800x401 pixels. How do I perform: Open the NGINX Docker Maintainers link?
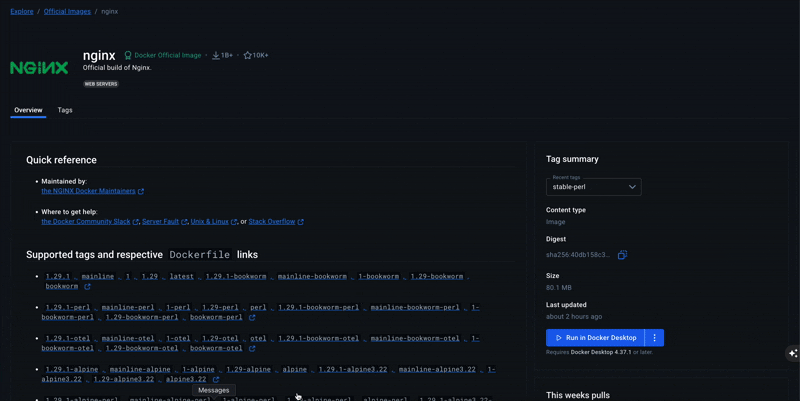tap(88, 191)
